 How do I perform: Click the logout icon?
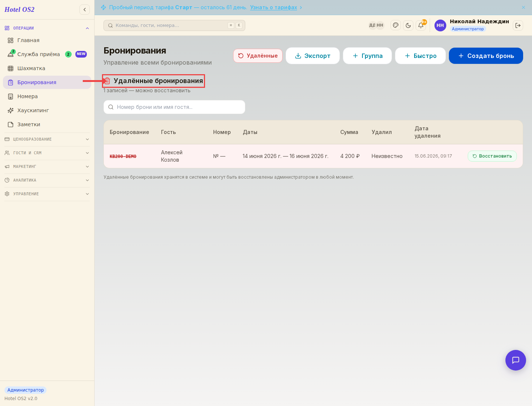[x=518, y=25]
